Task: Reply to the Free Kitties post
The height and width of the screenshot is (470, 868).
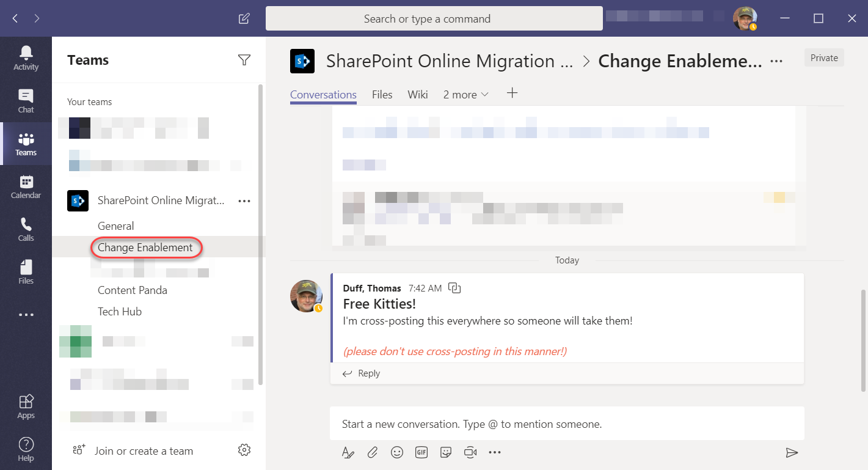Action: pyautogui.click(x=368, y=373)
